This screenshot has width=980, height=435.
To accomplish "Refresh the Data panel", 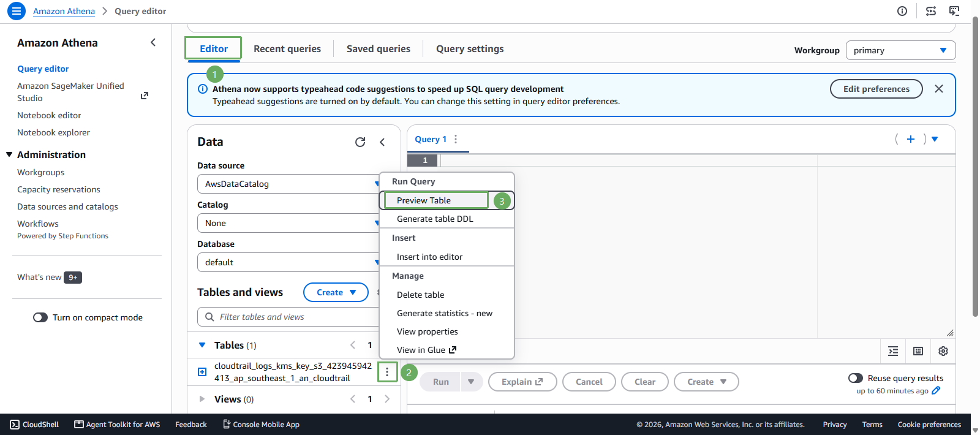I will [x=360, y=142].
